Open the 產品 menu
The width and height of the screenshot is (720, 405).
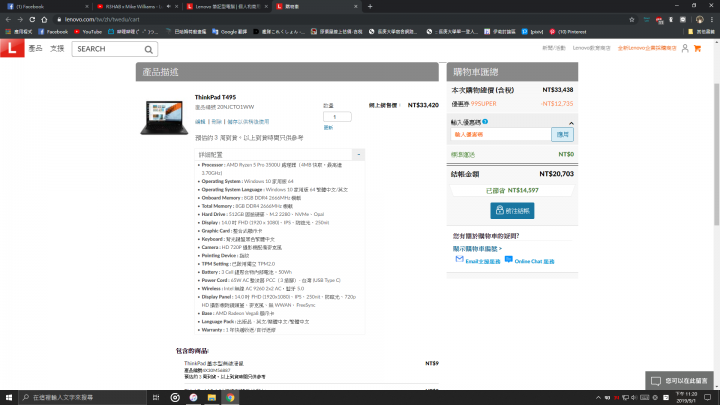click(35, 48)
